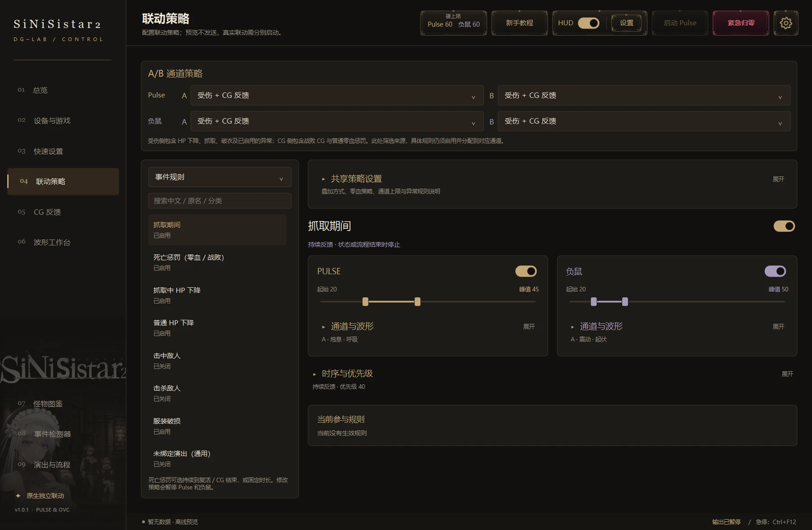Expand PULSE 通道与波形 section
The image size is (812, 530).
point(352,327)
